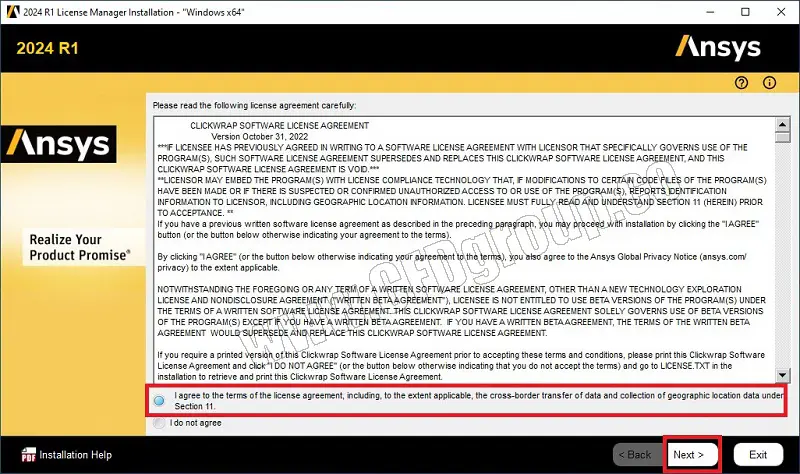Click the Ansys title bar app icon
Image resolution: width=800 pixels, height=474 pixels.
pyautogui.click(x=13, y=12)
